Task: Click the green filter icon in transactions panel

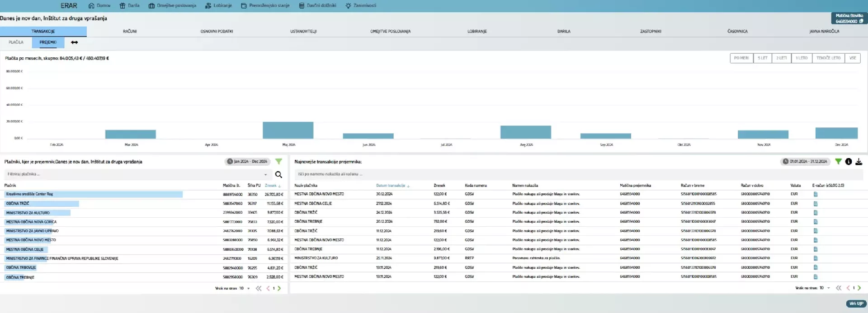Action: [838, 162]
